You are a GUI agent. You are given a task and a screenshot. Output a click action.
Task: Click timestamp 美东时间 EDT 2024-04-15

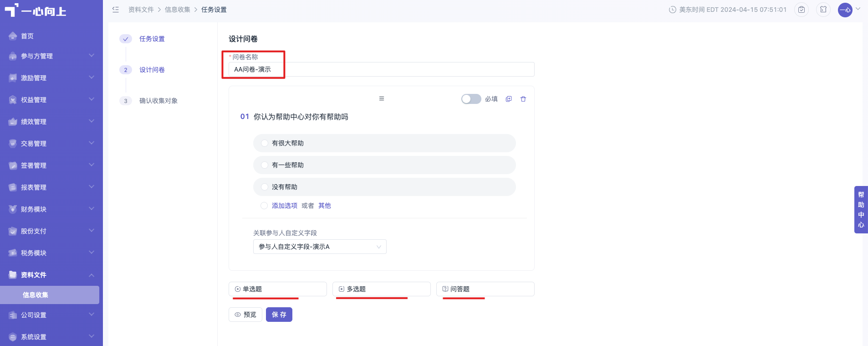[733, 10]
